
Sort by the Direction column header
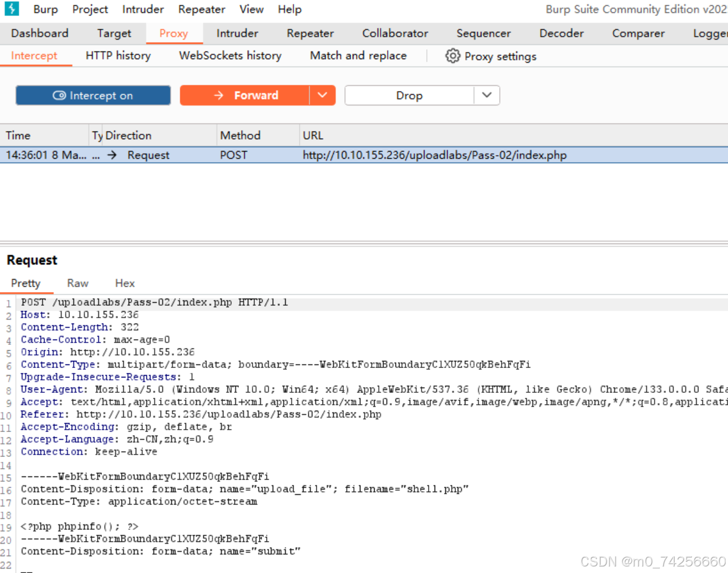click(x=159, y=135)
